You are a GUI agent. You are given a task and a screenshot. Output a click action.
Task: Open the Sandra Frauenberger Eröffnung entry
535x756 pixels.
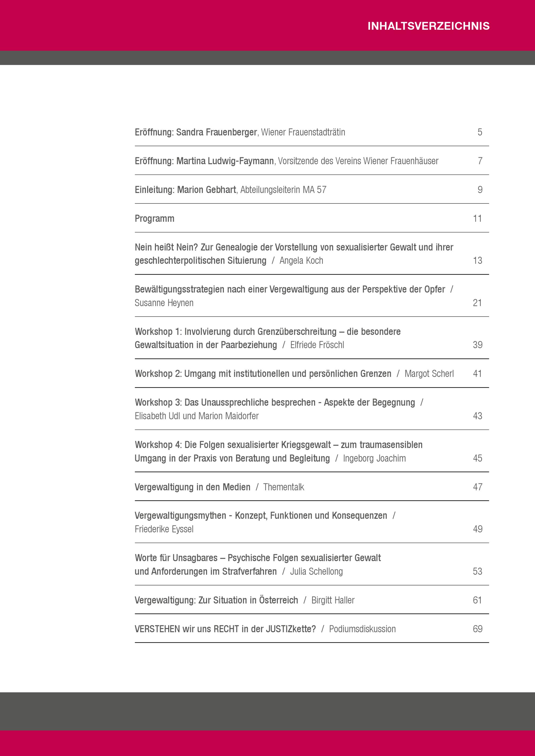240,132
